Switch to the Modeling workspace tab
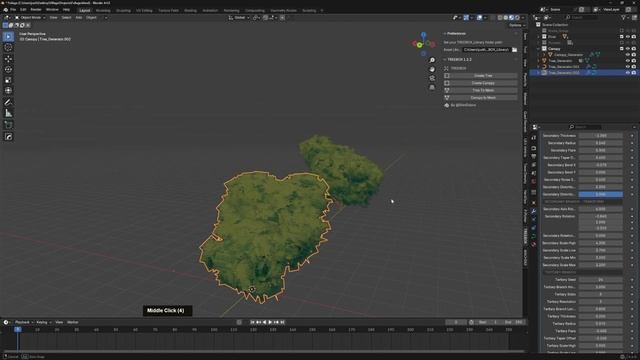640x360 pixels. (103, 11)
